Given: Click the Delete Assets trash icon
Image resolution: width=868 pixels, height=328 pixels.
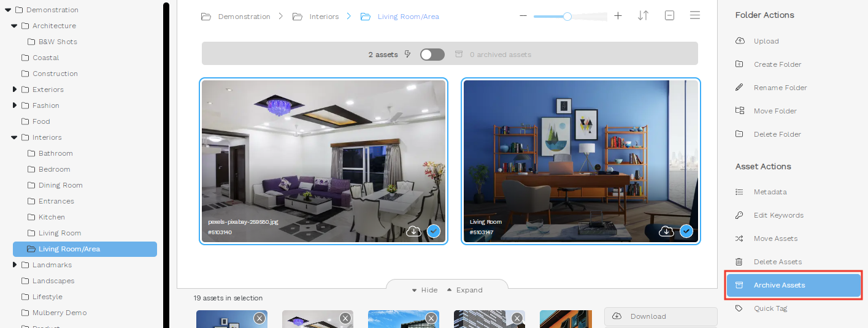Looking at the screenshot, I should click(x=739, y=262).
